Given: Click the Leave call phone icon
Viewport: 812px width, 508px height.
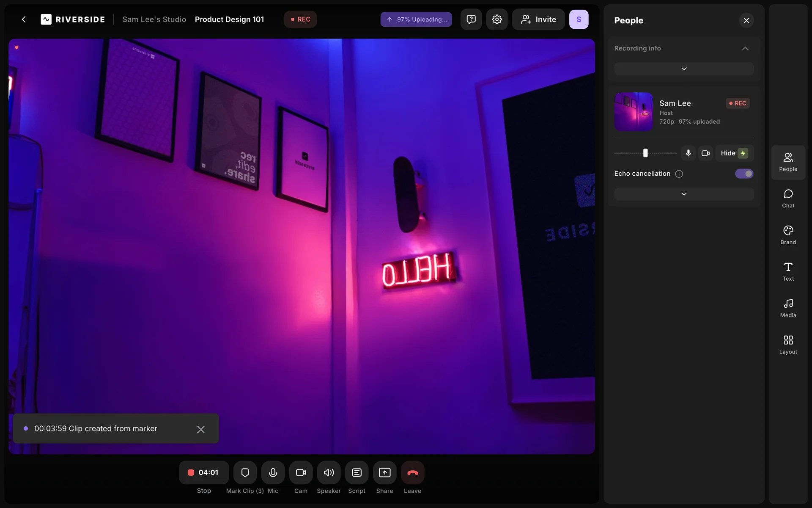Looking at the screenshot, I should point(412,472).
